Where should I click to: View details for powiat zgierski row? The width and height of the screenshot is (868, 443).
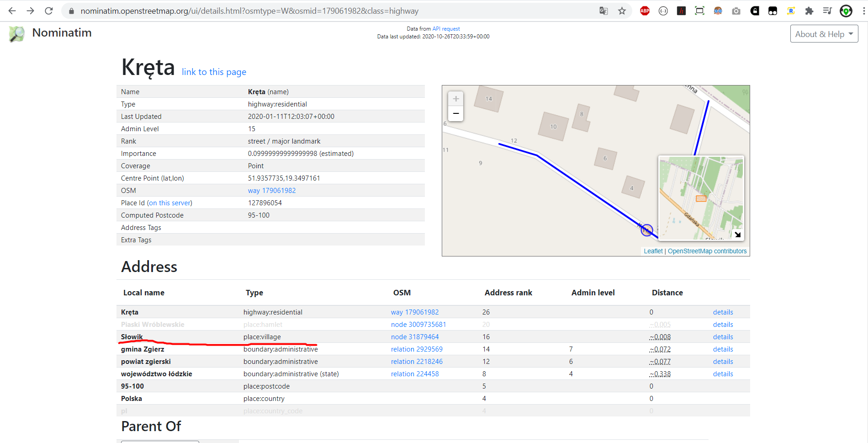point(723,362)
